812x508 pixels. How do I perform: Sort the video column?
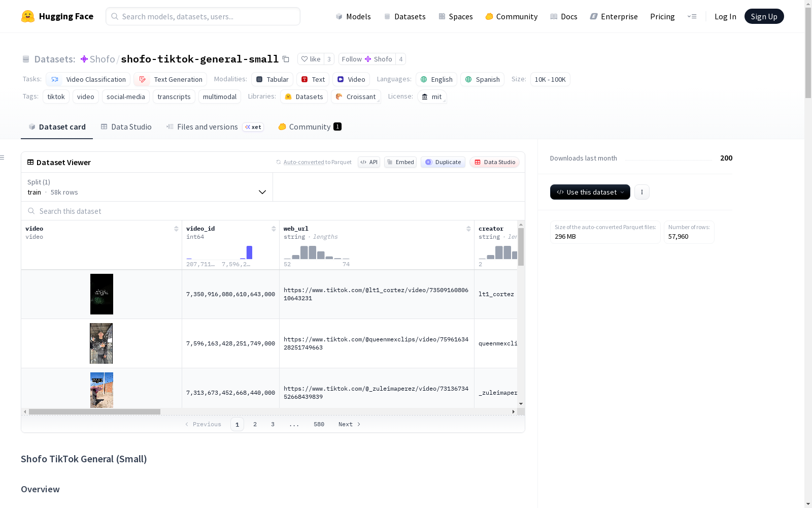pyautogui.click(x=176, y=229)
